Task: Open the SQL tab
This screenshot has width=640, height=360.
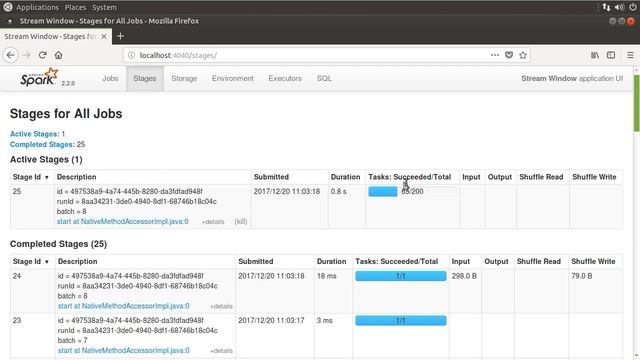Action: 324,78
